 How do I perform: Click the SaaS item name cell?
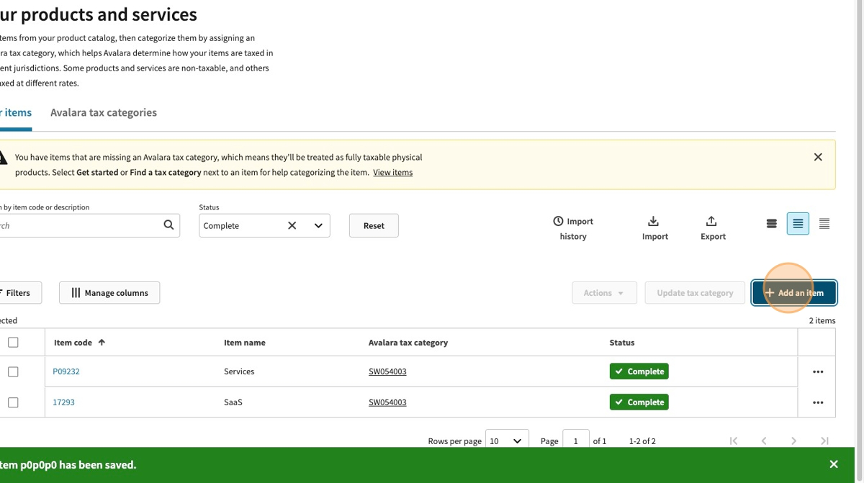click(x=233, y=402)
